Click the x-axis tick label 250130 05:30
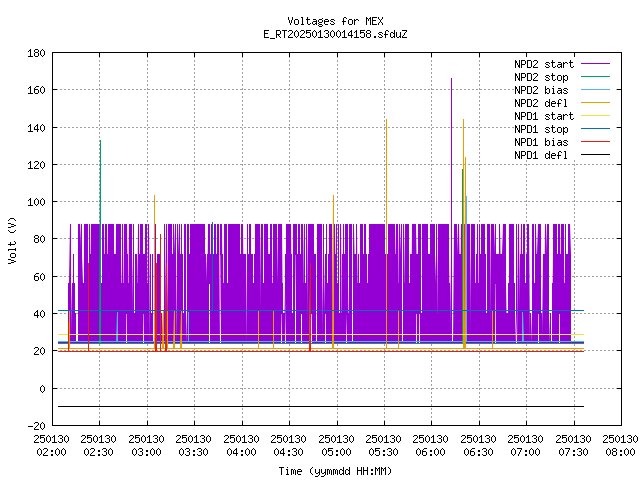This screenshot has height=480, width=640. pos(383,446)
